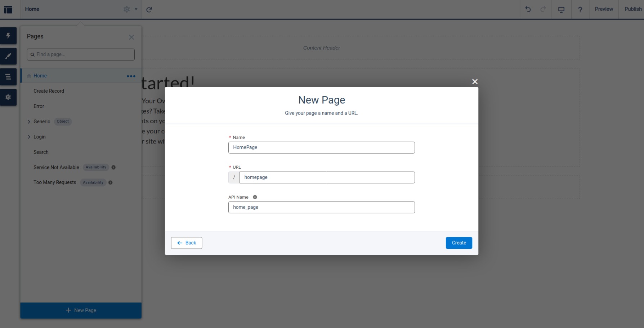Open Experience Builder settings via sidebar gear

pos(8,97)
